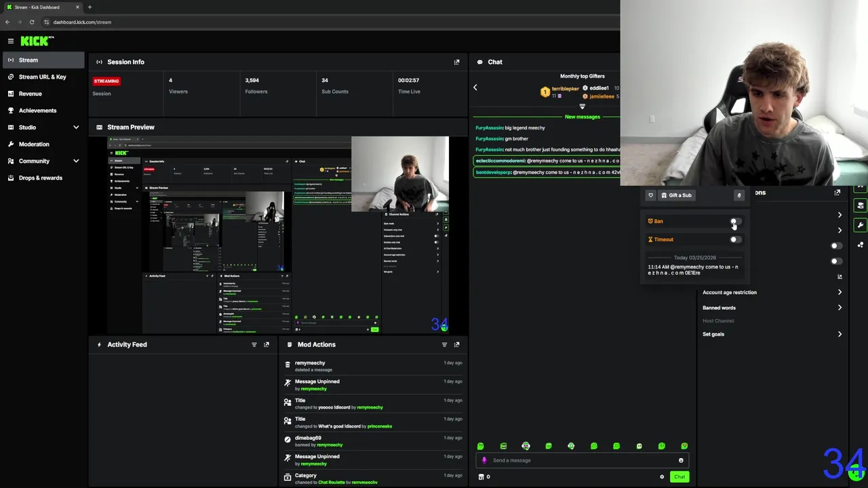Pop out the Mod Actions panel
The image size is (868, 488).
[x=456, y=344]
